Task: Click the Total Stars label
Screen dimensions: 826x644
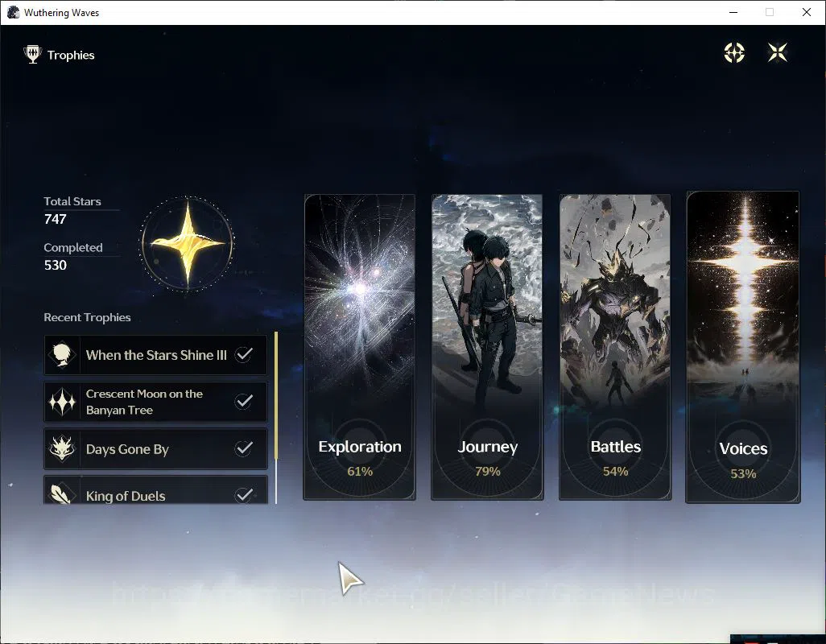Action: click(72, 201)
